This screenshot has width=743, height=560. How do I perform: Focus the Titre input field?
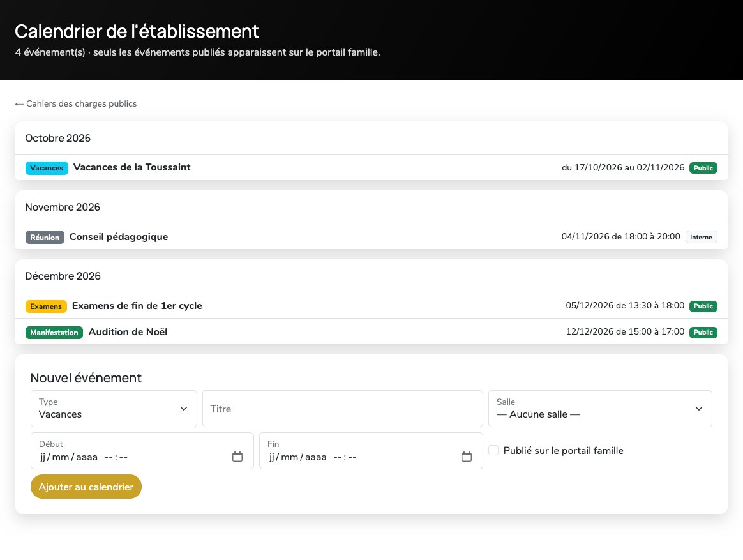pos(343,409)
